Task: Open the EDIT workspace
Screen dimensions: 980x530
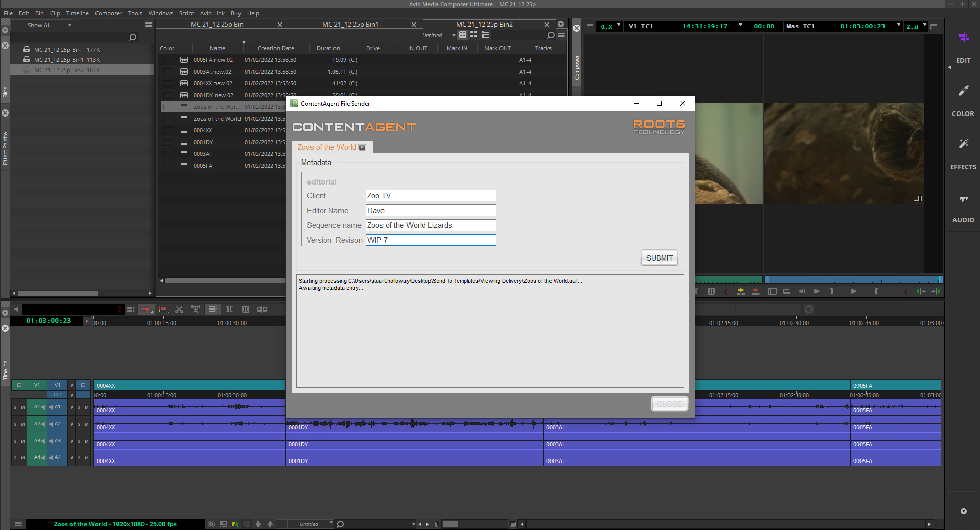Action: 963,47
